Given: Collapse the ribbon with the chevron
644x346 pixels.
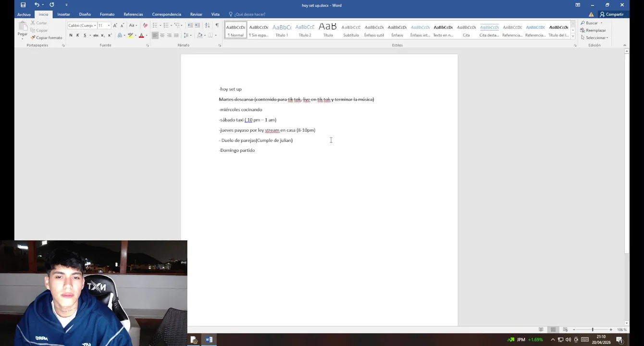Looking at the screenshot, I should [625, 45].
